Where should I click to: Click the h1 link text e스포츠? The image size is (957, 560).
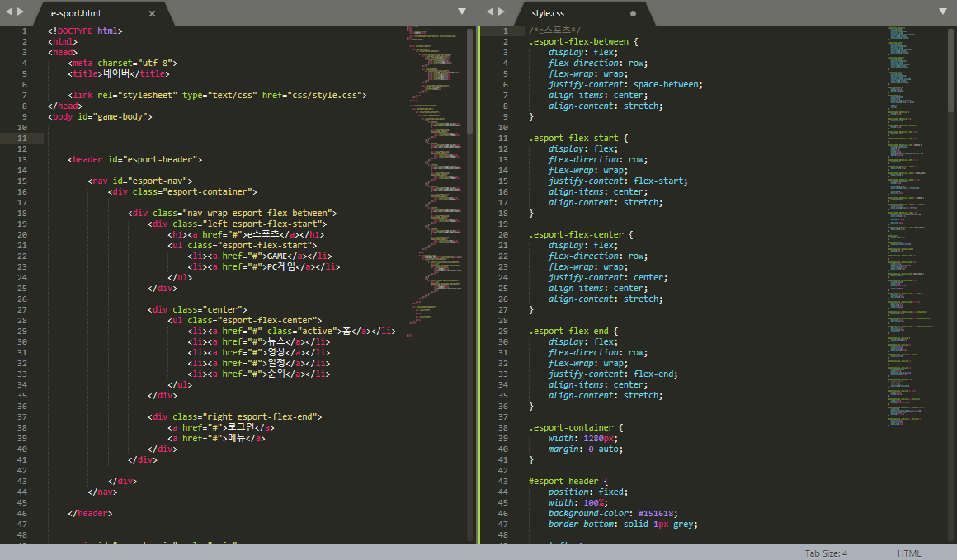(x=263, y=235)
